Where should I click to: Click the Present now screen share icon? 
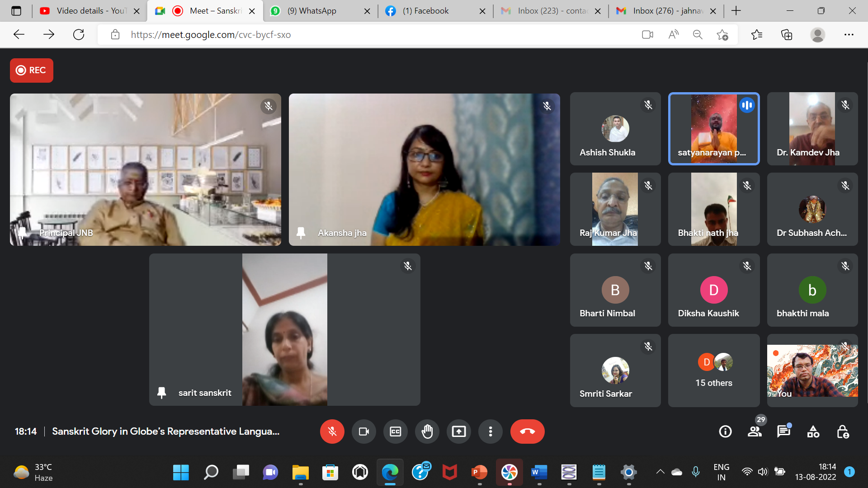(x=458, y=432)
